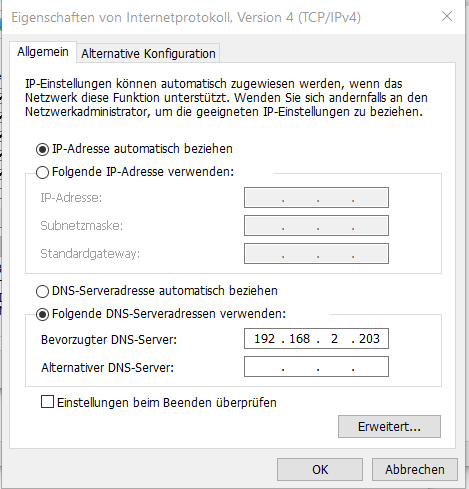Viewport: 469px width, 489px height.
Task: Focus the Alternativer DNS-Server field
Action: point(316,367)
